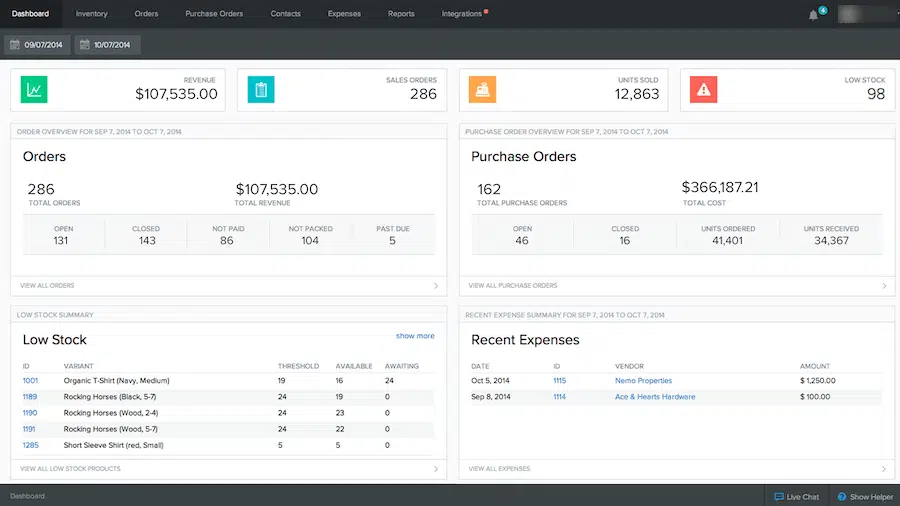Open the Nemo Properties vendor link
Screen dimensions: 900x506
(643, 381)
